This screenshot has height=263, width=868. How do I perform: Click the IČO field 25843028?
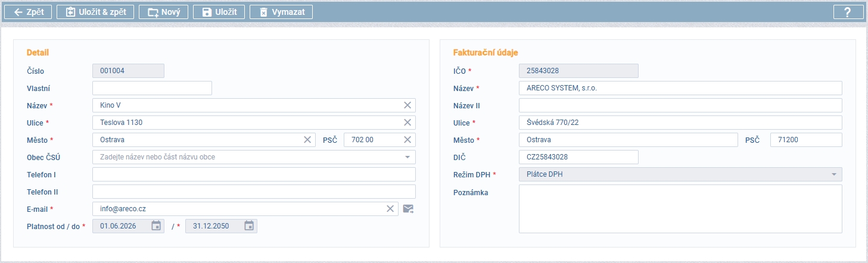tap(578, 71)
